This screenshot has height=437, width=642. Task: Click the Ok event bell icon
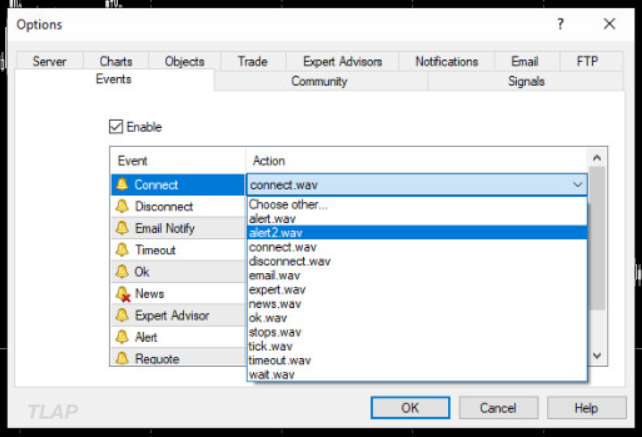(x=122, y=271)
